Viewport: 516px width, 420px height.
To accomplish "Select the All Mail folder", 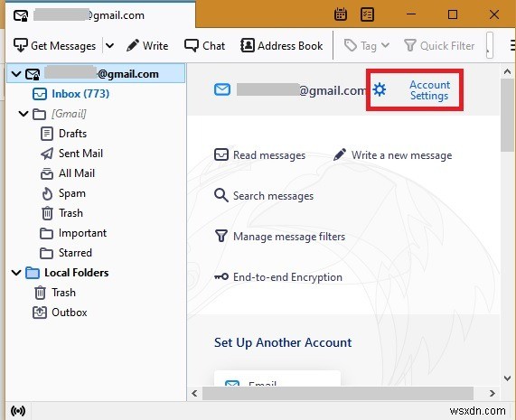I will tap(77, 173).
